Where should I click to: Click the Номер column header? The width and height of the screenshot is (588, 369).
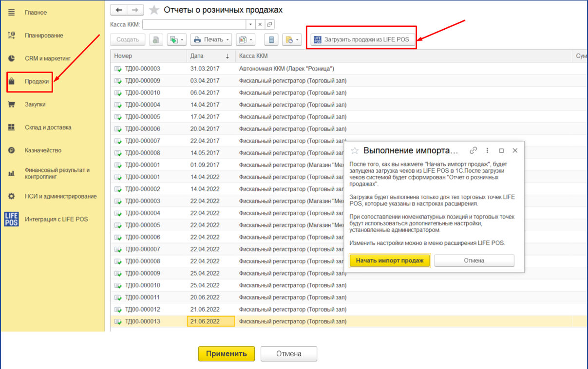point(149,56)
